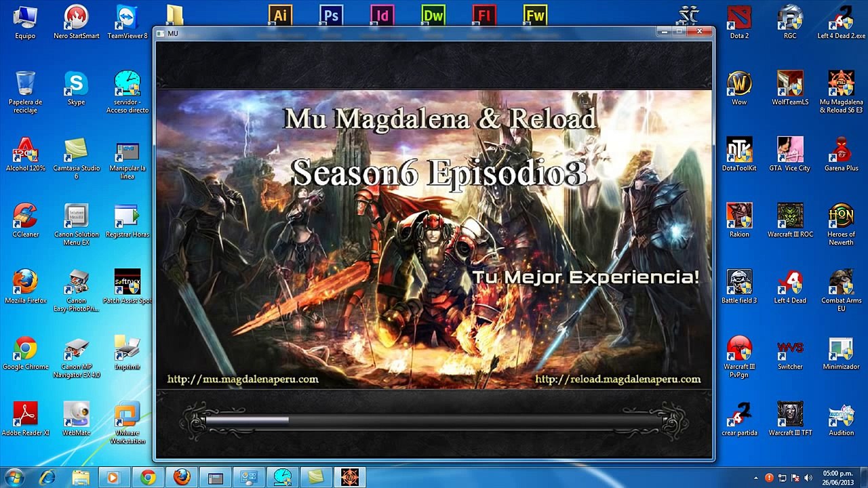
Task: Select the Left 4 Dead desktop icon
Action: [790, 287]
